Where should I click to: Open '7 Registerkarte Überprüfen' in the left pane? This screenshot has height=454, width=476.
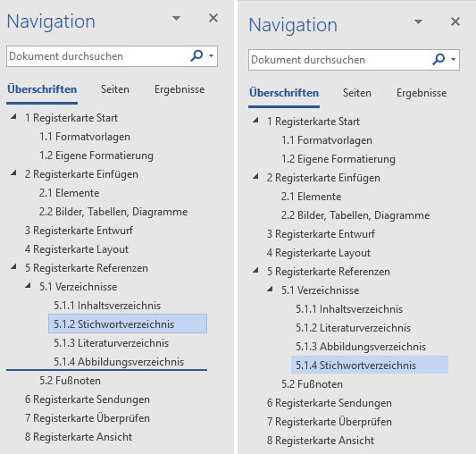[88, 418]
